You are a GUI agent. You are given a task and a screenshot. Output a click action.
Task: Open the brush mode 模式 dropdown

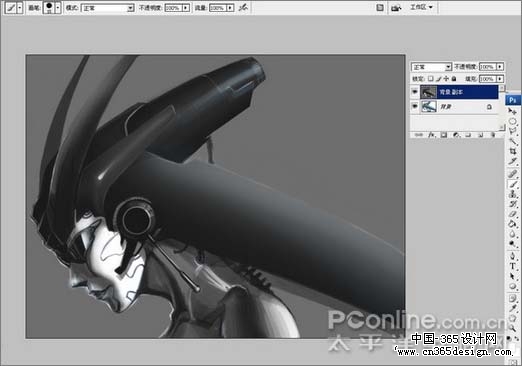point(108,8)
